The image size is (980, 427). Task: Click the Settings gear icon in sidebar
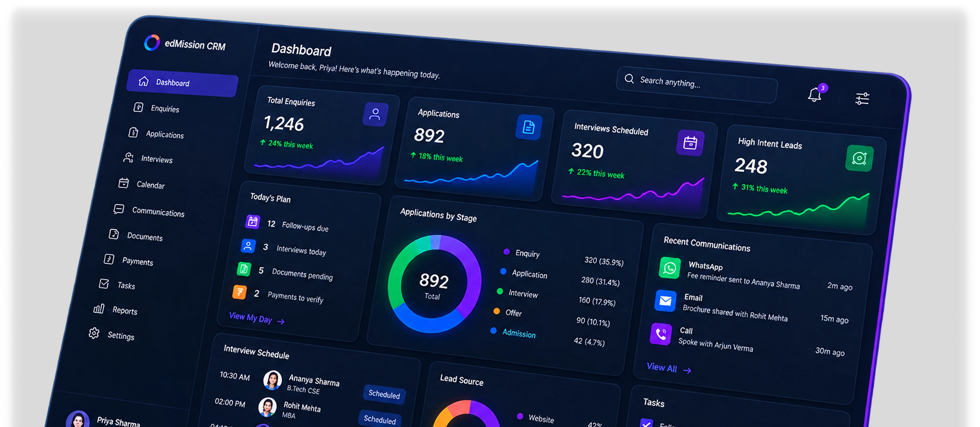(x=93, y=333)
